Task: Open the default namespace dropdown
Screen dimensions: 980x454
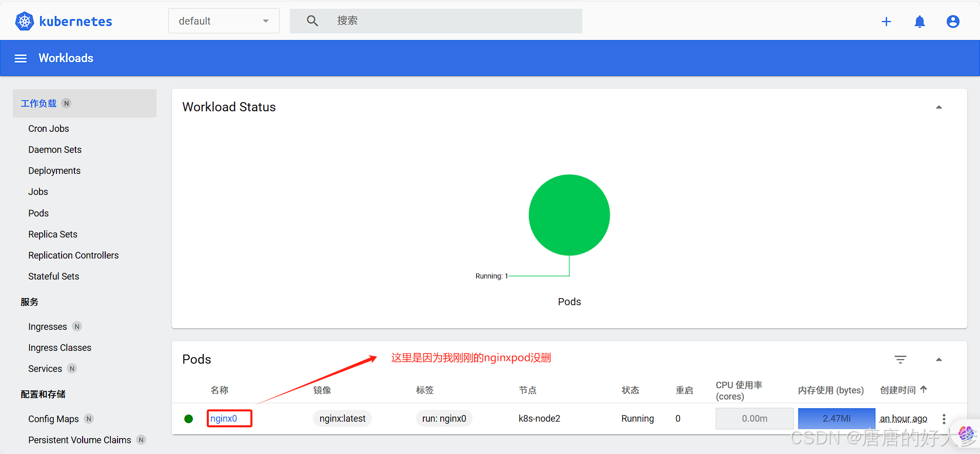Action: 224,21
